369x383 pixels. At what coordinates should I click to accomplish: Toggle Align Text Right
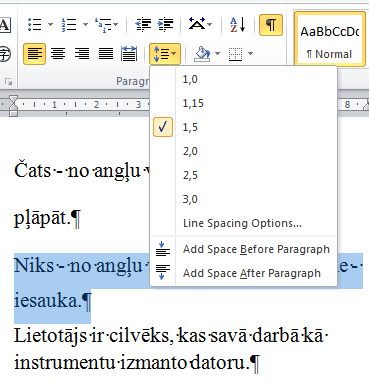coord(82,54)
